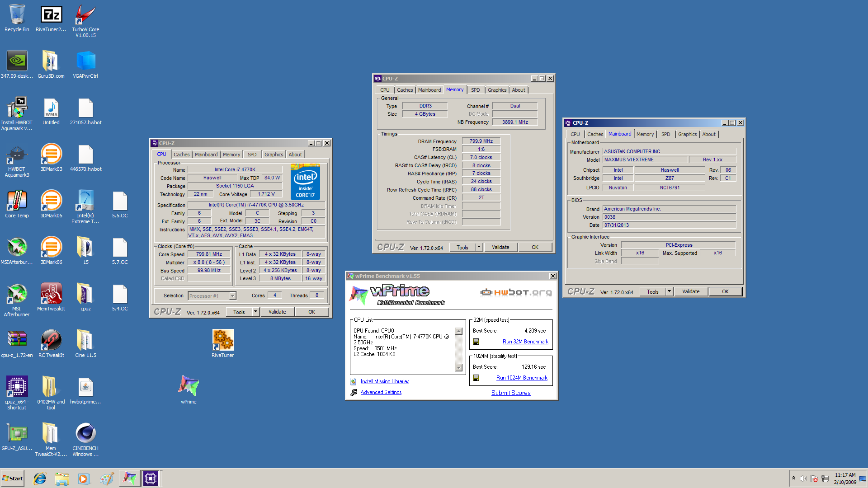Run 32M Benchmark link
868x488 pixels.
click(525, 342)
